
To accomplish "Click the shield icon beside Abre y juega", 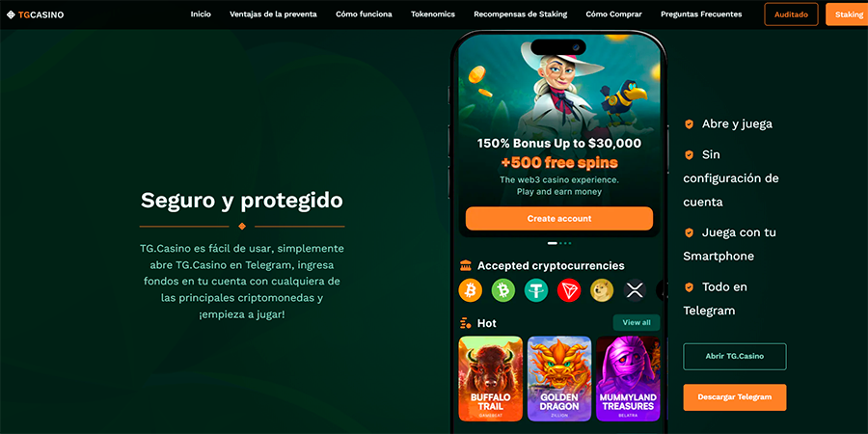I will pyautogui.click(x=689, y=124).
